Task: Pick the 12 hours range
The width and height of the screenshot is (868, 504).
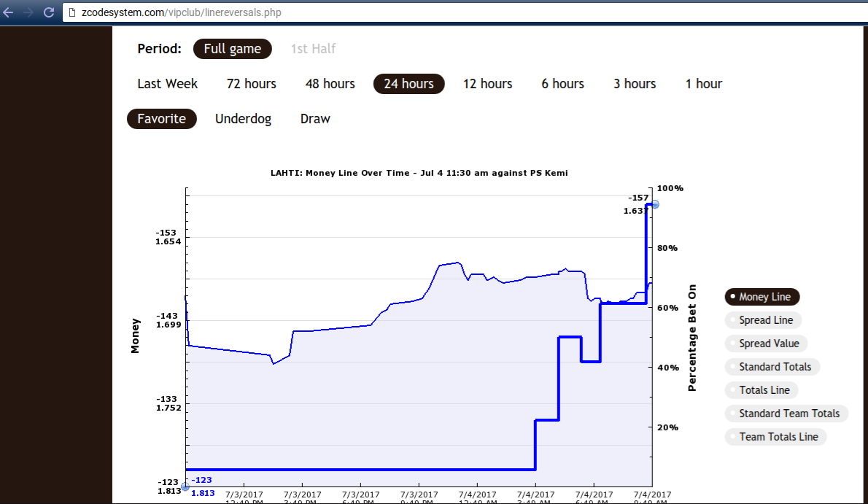Action: pos(488,84)
